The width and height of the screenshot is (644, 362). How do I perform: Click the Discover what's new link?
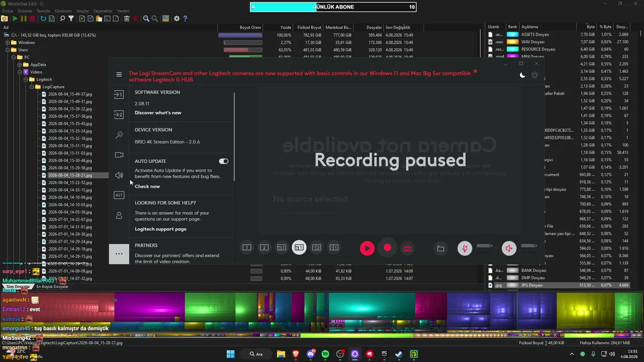158,113
